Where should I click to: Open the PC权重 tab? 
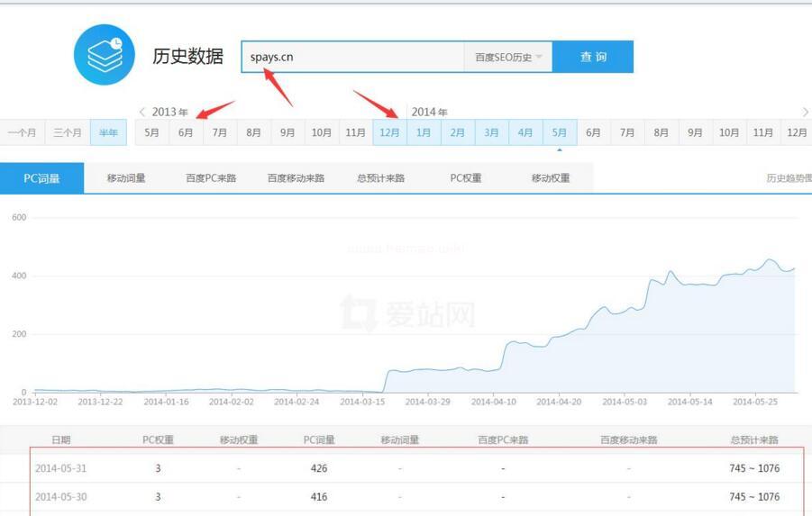coord(466,178)
